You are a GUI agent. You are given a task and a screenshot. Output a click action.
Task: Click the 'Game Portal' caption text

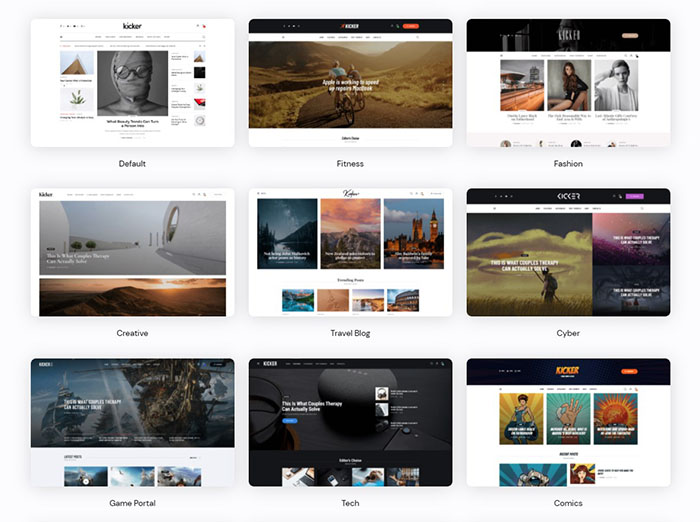[x=132, y=503]
